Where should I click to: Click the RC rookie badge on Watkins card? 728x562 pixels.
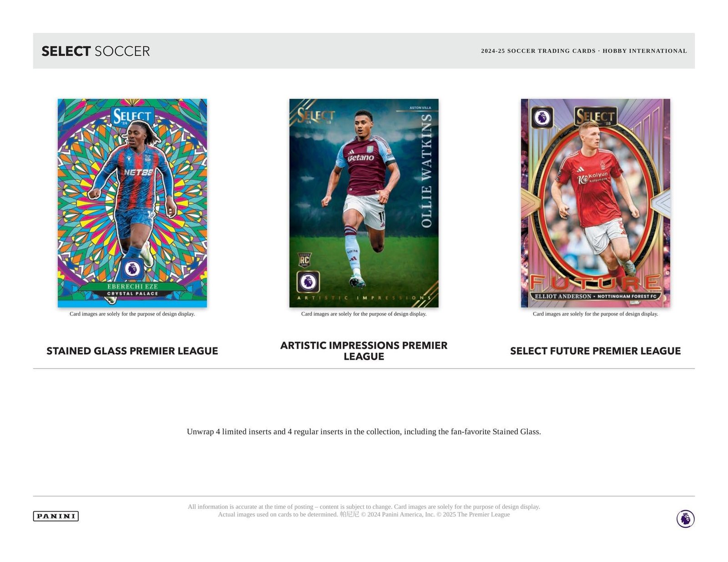click(x=304, y=260)
